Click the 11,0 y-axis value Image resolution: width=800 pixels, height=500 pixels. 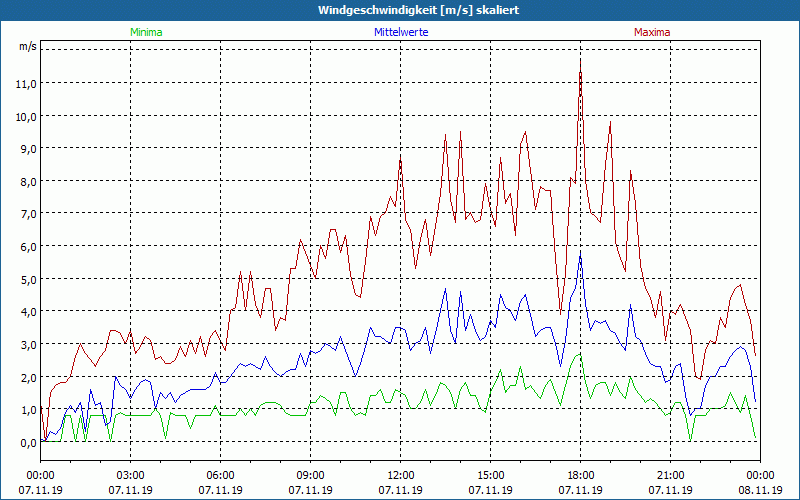[27, 84]
